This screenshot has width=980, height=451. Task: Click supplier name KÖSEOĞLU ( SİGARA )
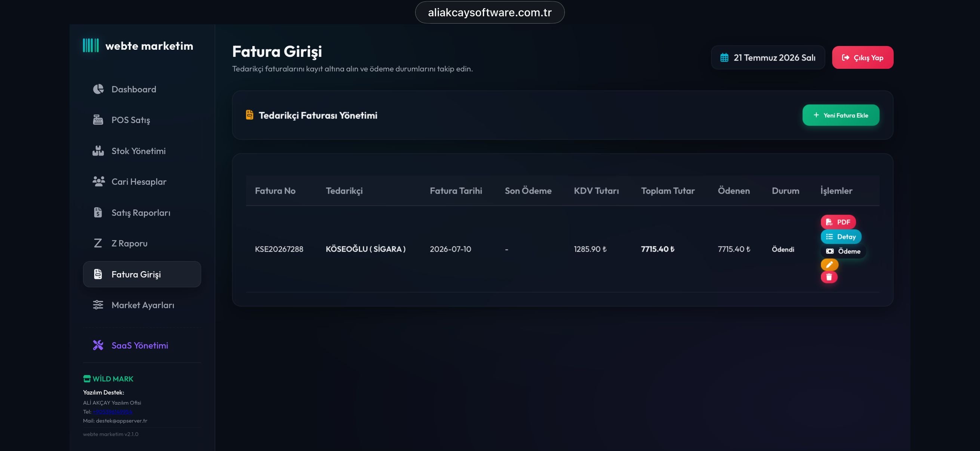point(365,249)
